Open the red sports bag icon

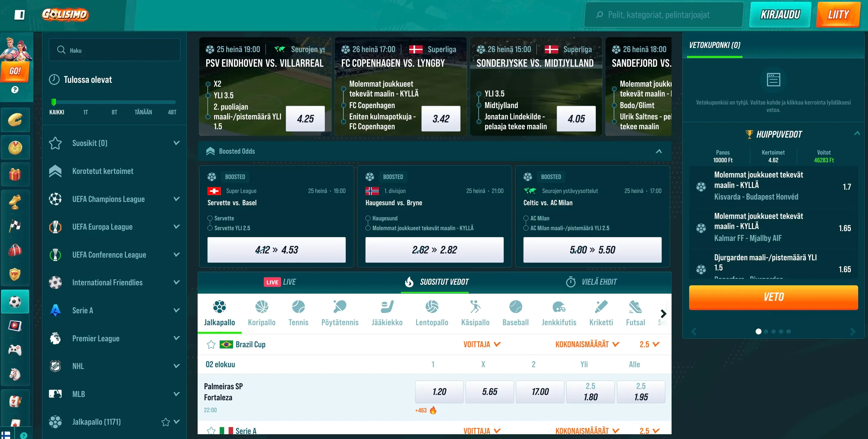pos(15,250)
